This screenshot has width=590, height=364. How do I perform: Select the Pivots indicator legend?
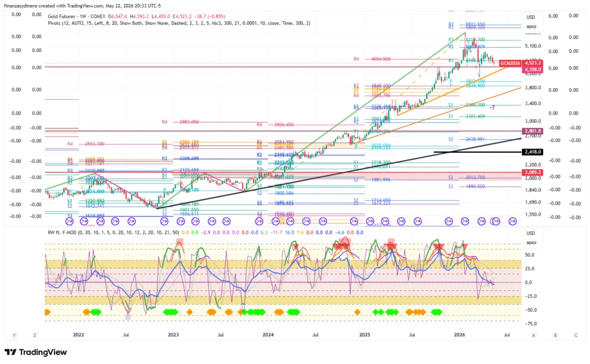(179, 23)
